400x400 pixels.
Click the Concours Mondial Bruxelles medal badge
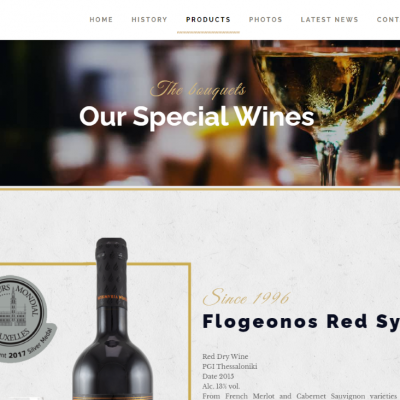click(x=21, y=317)
